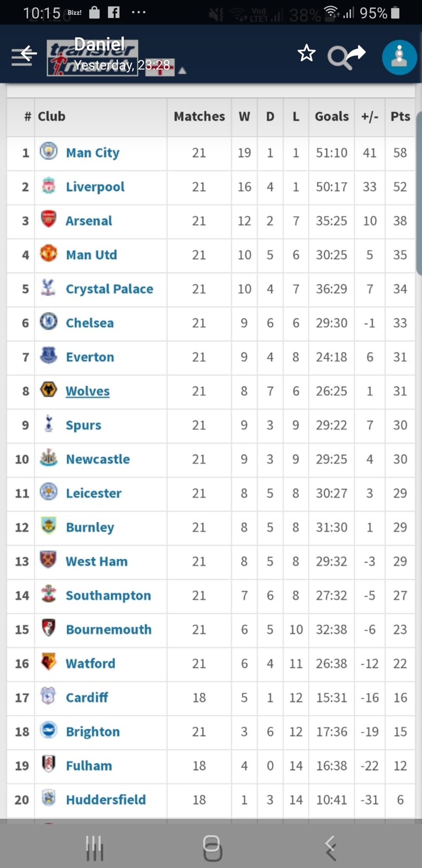Tap the Transfermarkt logo in header
Viewport: 422px width, 868px height.
tap(92, 57)
